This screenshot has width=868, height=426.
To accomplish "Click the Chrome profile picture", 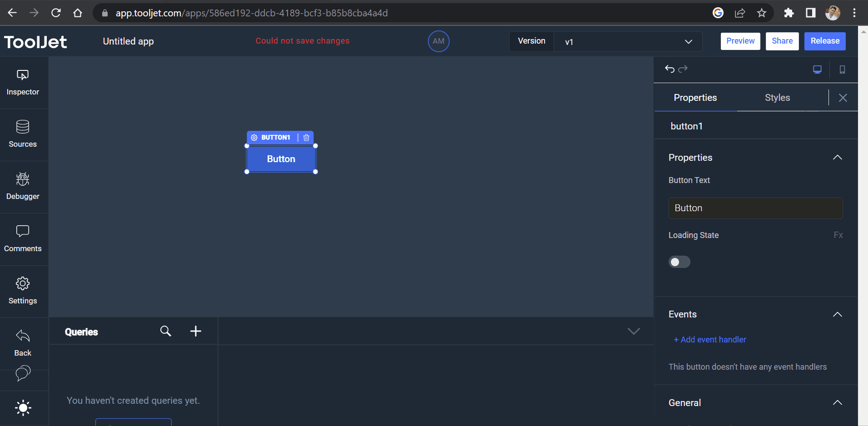I will coord(833,13).
